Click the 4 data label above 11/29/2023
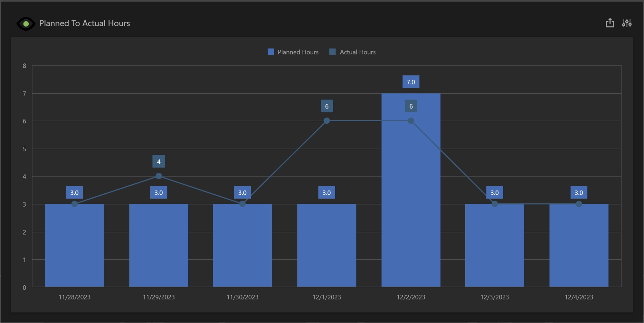644x323 pixels. (159, 161)
